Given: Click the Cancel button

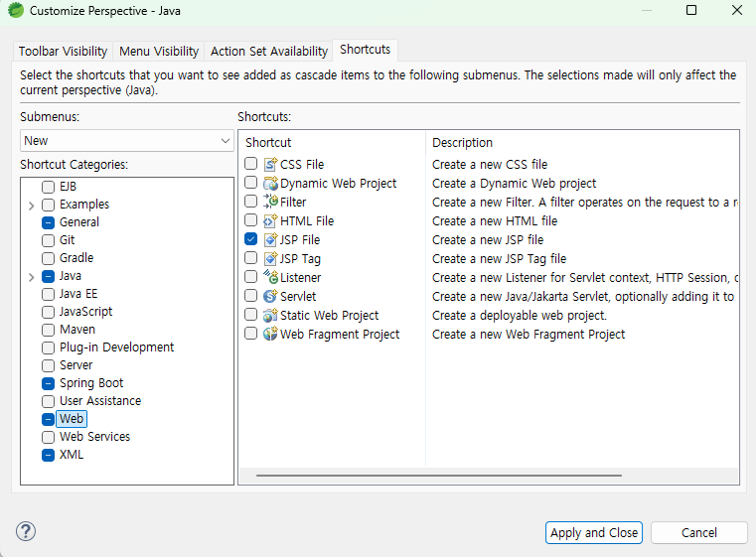Looking at the screenshot, I should (699, 532).
